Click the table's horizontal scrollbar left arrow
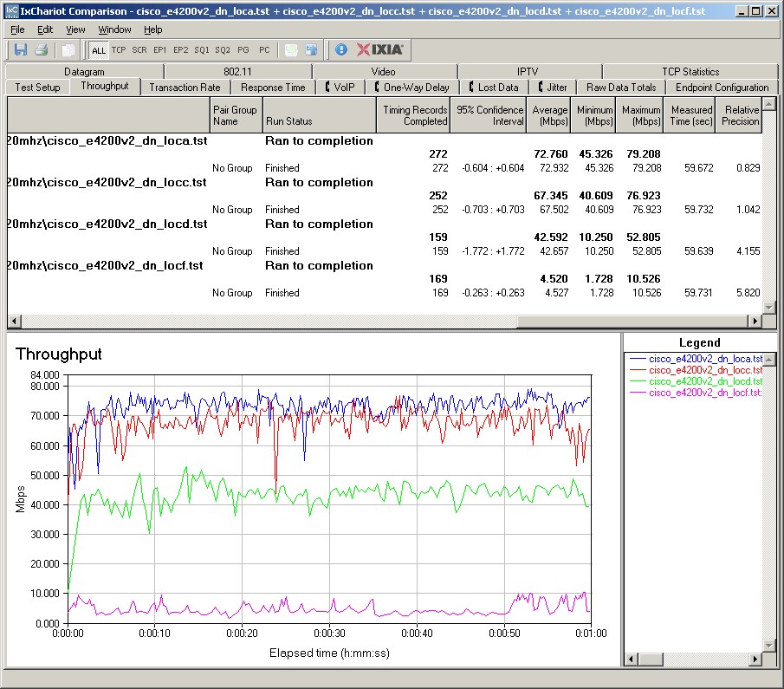This screenshot has height=689, width=784. coord(15,321)
